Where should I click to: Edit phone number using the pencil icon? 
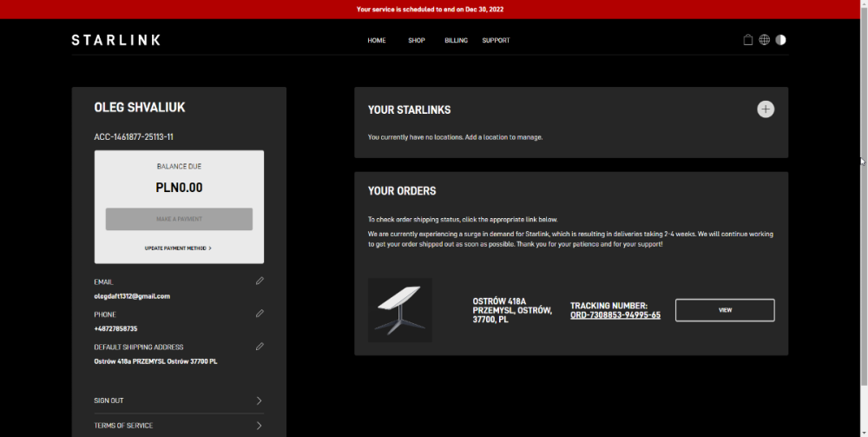260,313
